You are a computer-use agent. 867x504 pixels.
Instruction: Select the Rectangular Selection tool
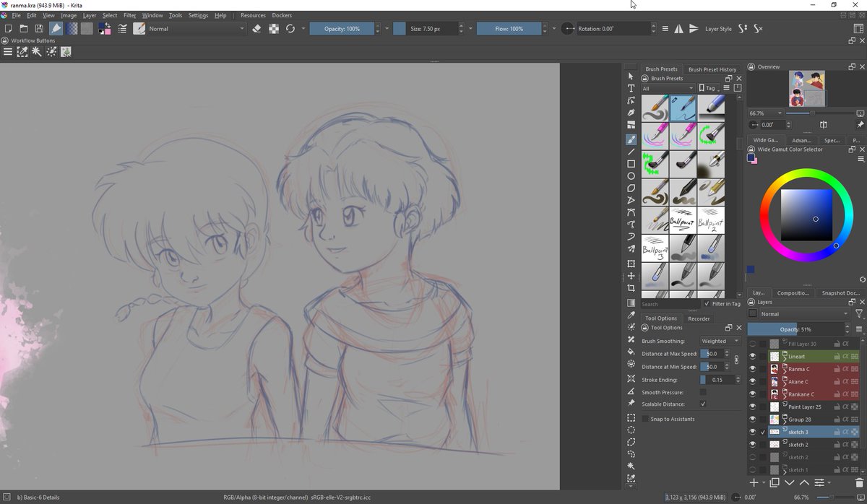pyautogui.click(x=631, y=417)
